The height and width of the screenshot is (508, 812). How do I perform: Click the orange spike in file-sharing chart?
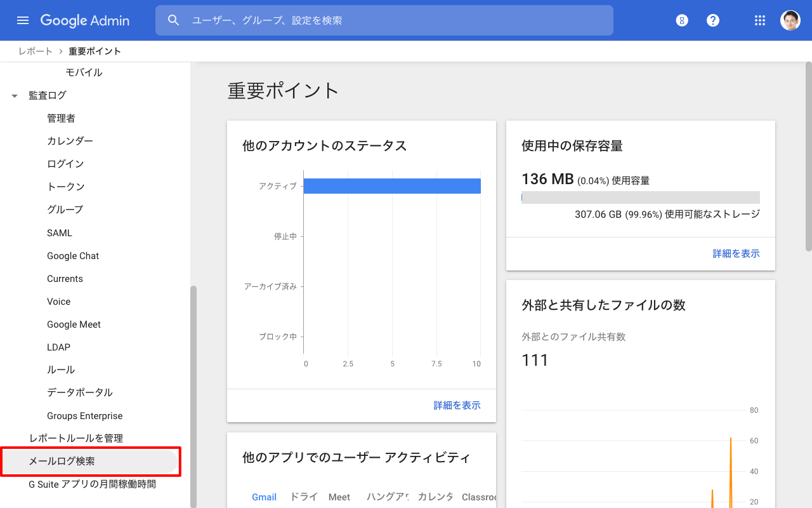731,472
